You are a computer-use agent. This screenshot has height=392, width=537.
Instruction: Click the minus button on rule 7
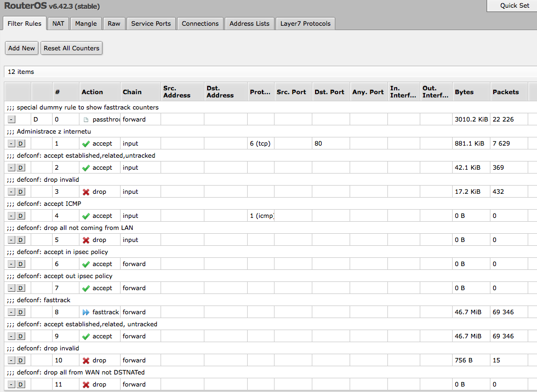12,289
